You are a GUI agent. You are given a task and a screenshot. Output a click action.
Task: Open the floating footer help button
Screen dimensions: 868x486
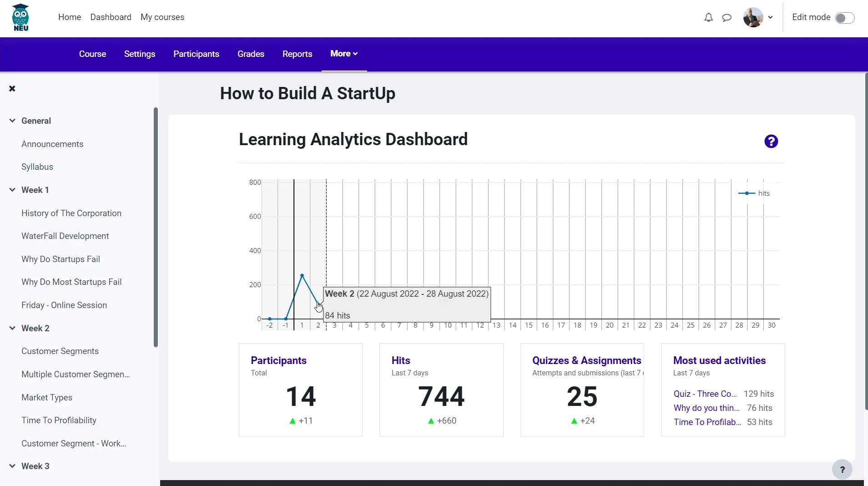842,470
